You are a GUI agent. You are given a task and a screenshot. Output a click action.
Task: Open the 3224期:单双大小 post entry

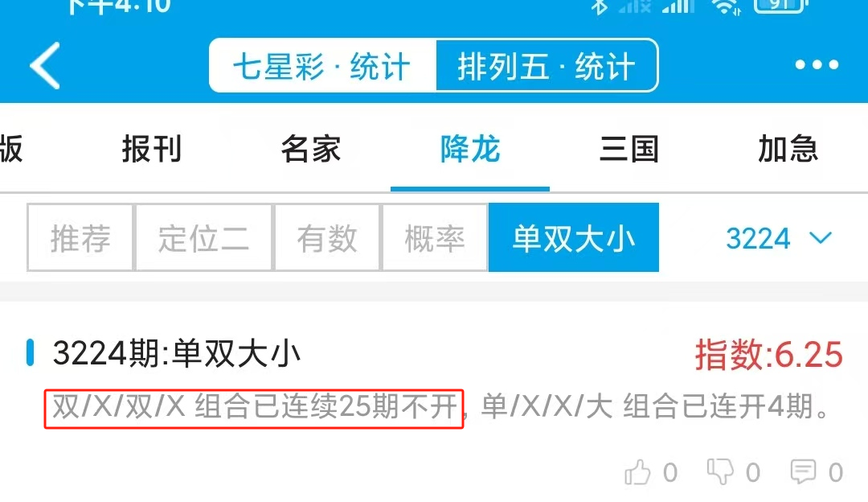[x=177, y=353]
